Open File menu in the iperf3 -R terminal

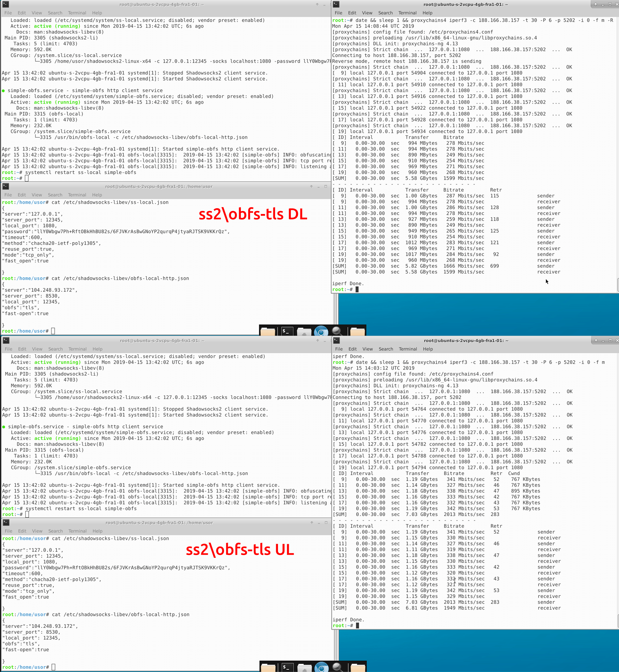339,13
